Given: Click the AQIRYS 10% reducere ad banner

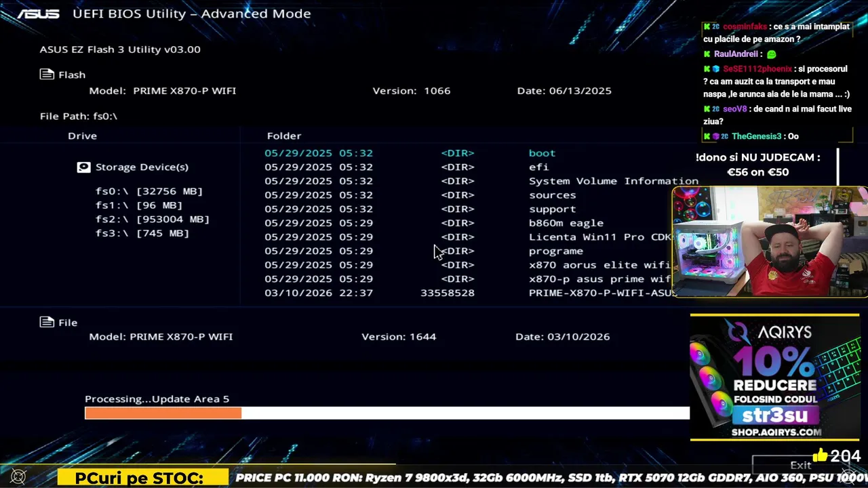Looking at the screenshot, I should pos(774,377).
